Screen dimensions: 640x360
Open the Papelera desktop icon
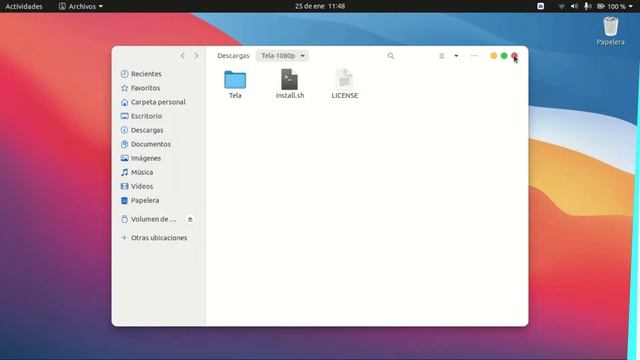(610, 31)
